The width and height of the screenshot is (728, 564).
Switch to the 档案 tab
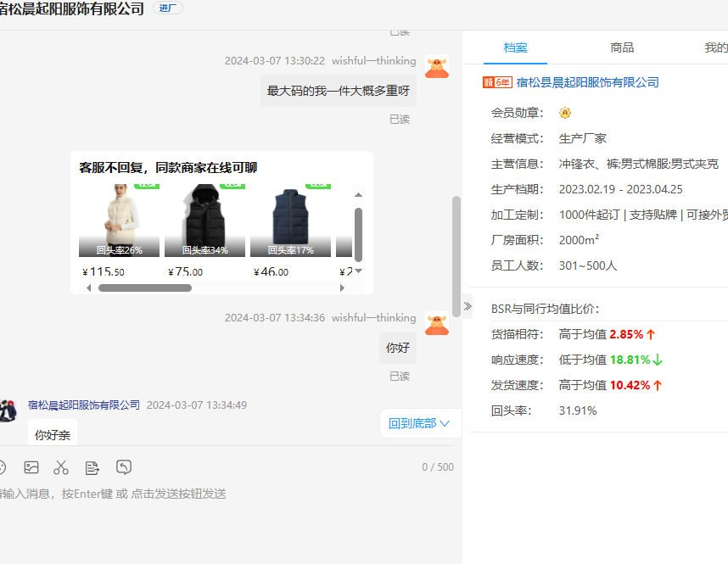pyautogui.click(x=515, y=47)
